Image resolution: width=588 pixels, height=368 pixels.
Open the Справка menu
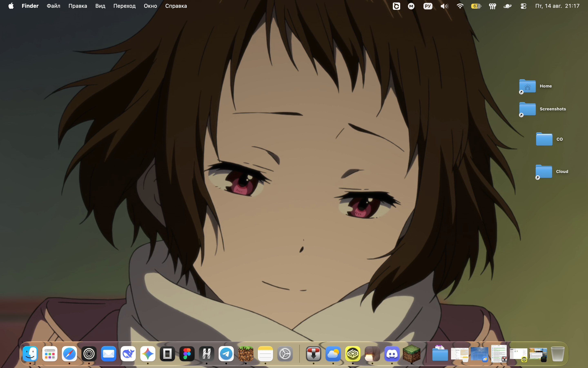[x=176, y=6]
